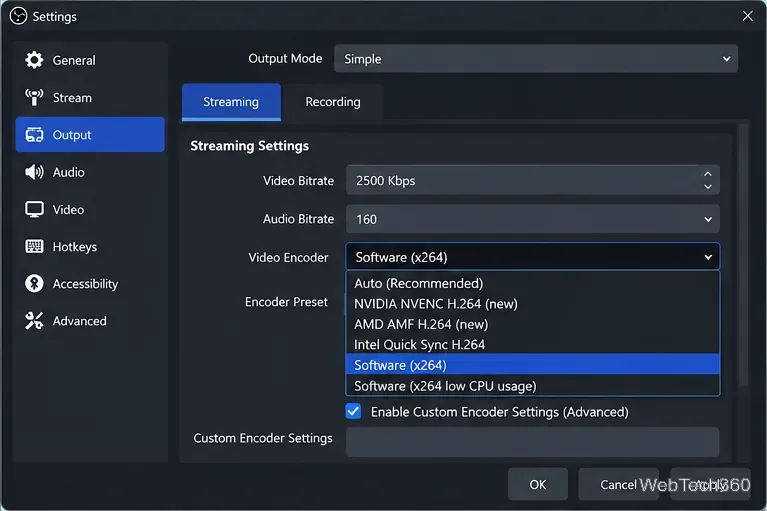This screenshot has width=767, height=511.
Task: Open General settings via the gear icon
Action: tap(34, 60)
